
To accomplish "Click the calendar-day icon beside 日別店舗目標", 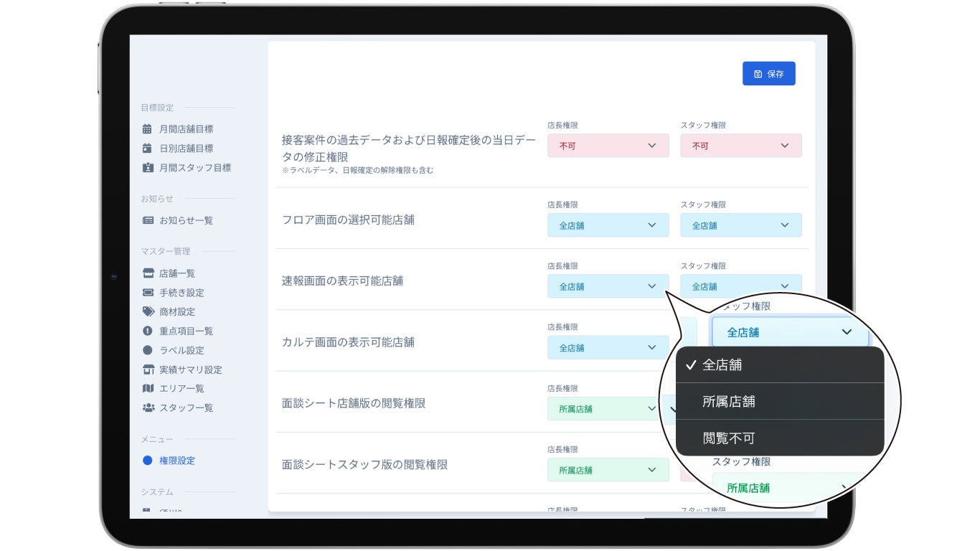I will pyautogui.click(x=147, y=149).
